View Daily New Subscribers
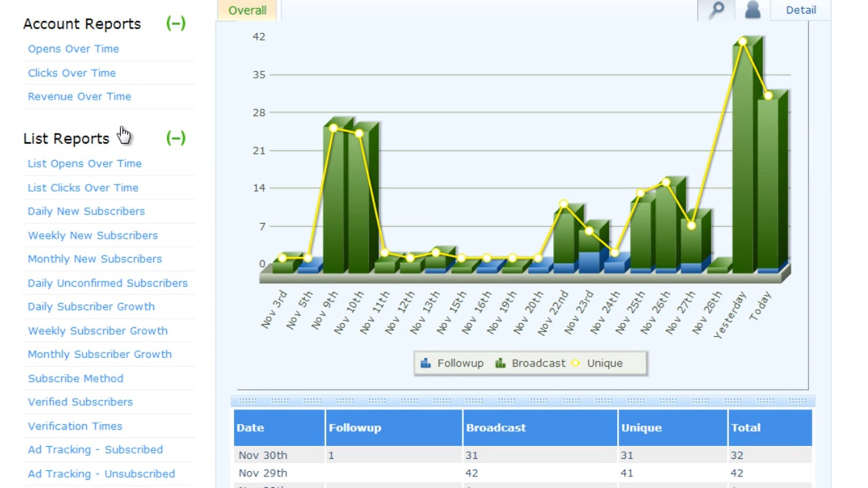This screenshot has height=488, width=868. point(86,211)
